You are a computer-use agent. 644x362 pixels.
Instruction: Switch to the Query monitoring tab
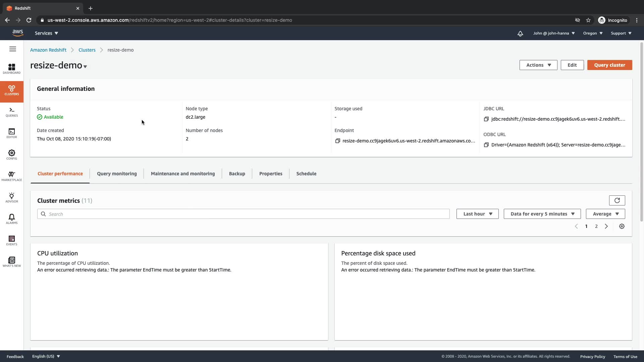point(117,174)
